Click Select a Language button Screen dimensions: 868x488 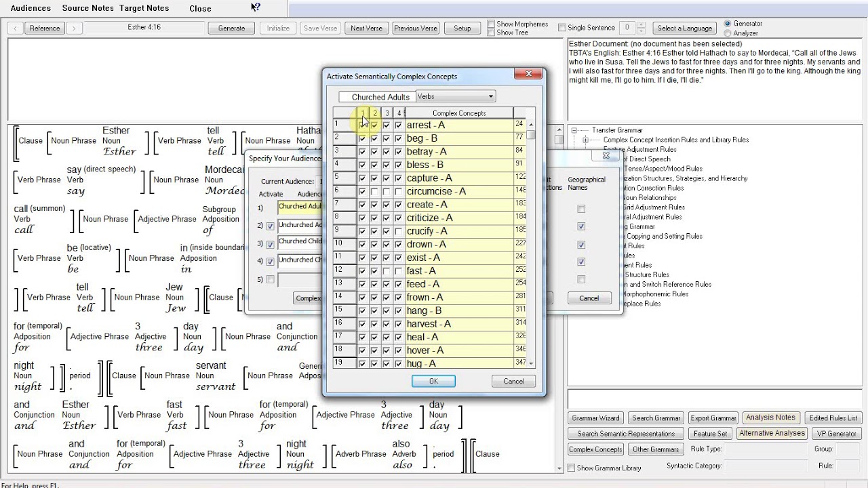pyautogui.click(x=685, y=28)
